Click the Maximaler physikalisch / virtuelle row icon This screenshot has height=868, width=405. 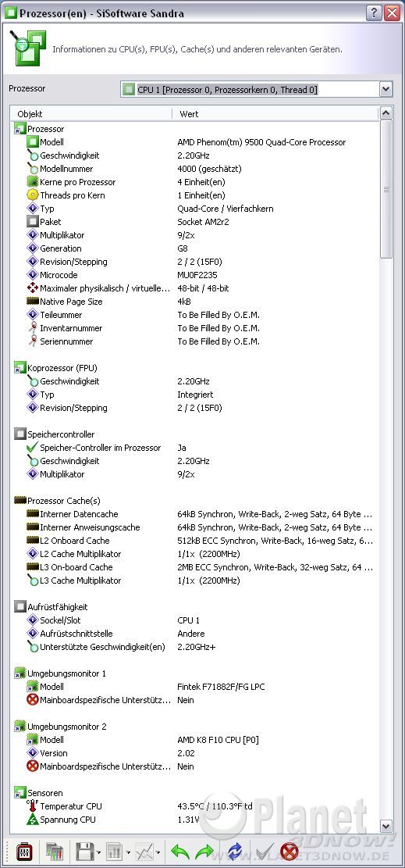tap(32, 288)
